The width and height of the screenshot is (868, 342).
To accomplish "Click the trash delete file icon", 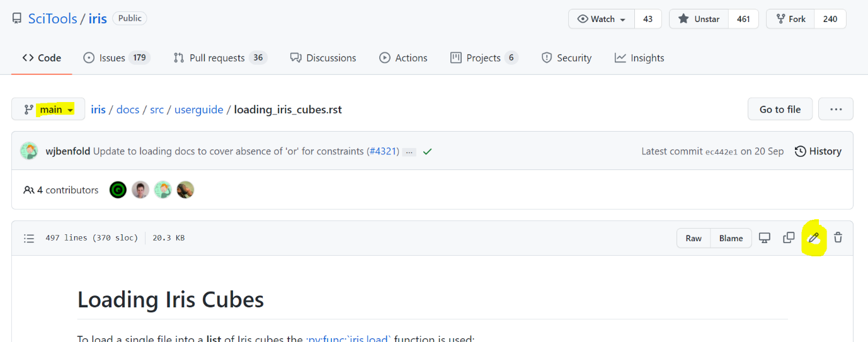I will pyautogui.click(x=838, y=238).
